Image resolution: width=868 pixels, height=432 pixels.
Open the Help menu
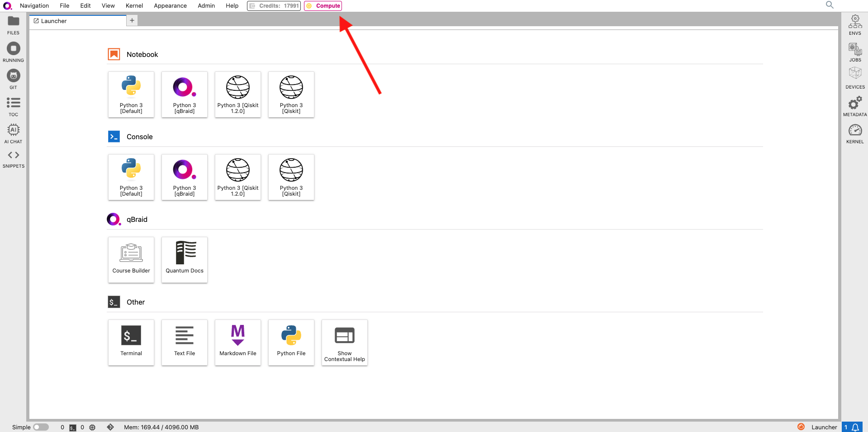232,6
